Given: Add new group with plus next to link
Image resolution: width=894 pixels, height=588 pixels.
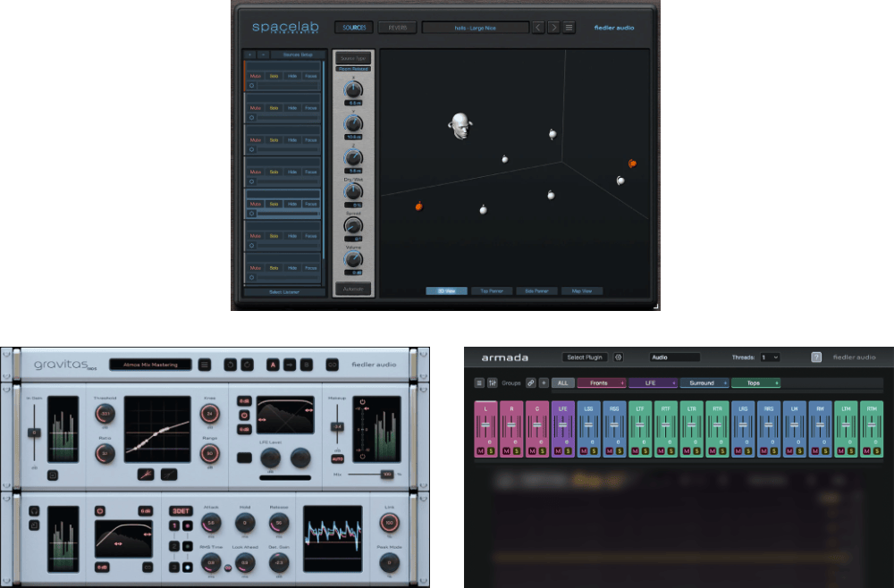Looking at the screenshot, I should 544,382.
